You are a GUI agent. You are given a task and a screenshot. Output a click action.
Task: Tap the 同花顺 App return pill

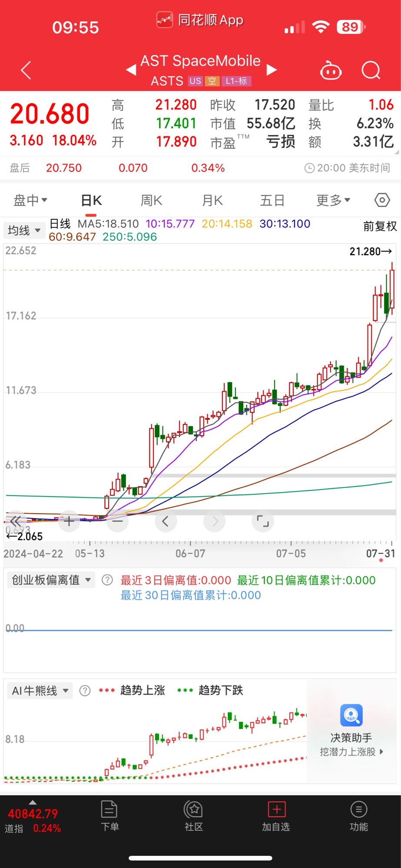[200, 20]
